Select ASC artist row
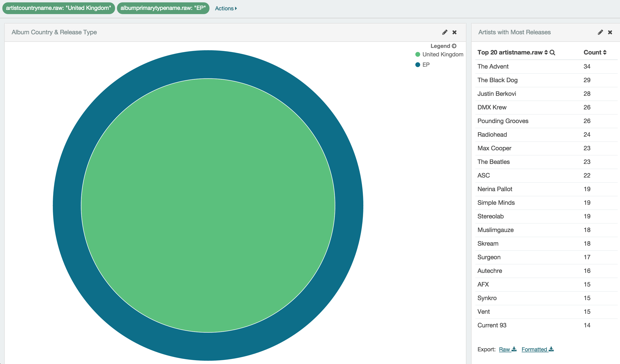Screen dimensions: 620x364 click(546, 176)
